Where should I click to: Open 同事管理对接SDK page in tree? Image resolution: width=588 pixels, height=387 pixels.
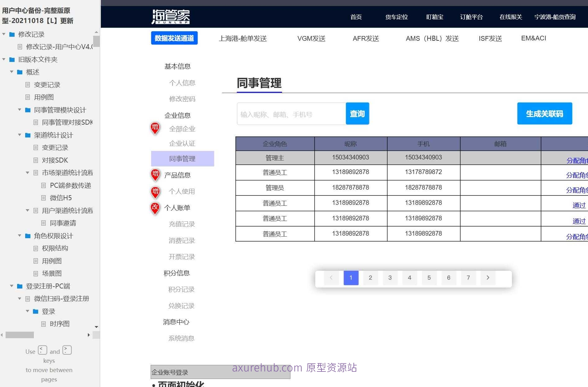(x=67, y=122)
